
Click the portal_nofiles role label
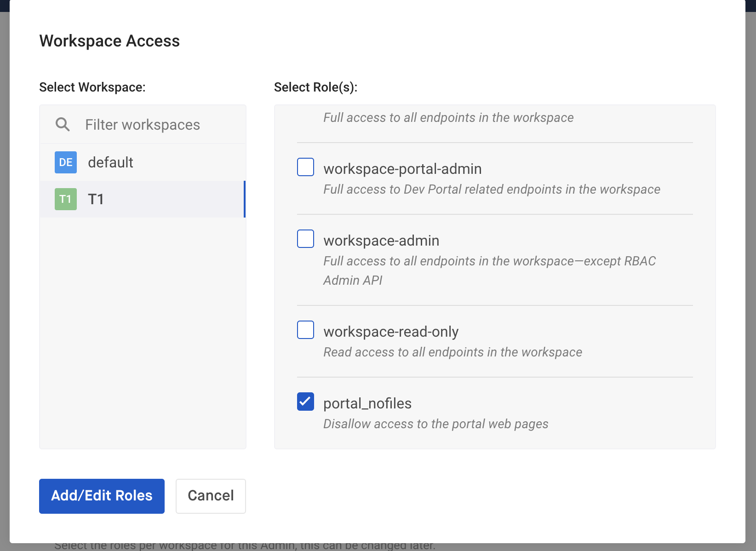coord(367,403)
